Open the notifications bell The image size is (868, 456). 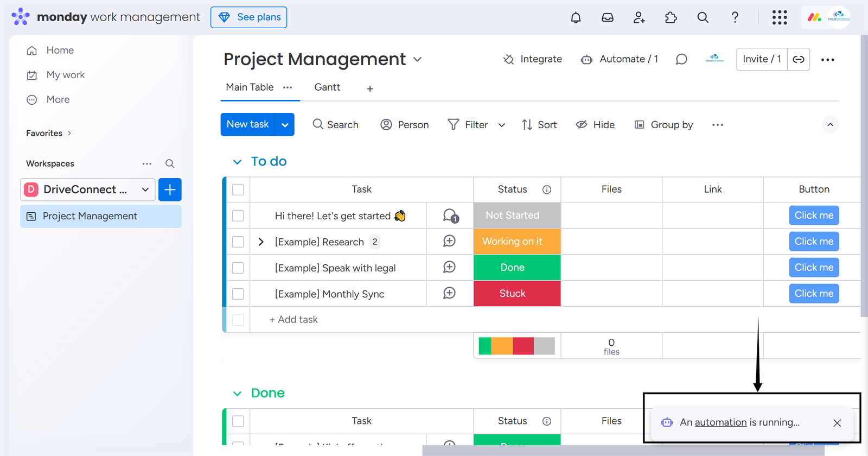576,17
